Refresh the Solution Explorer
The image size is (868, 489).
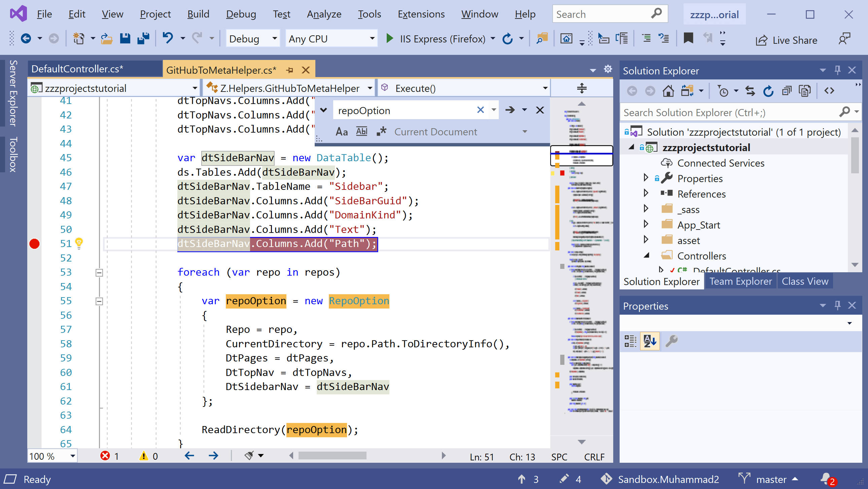[769, 90]
